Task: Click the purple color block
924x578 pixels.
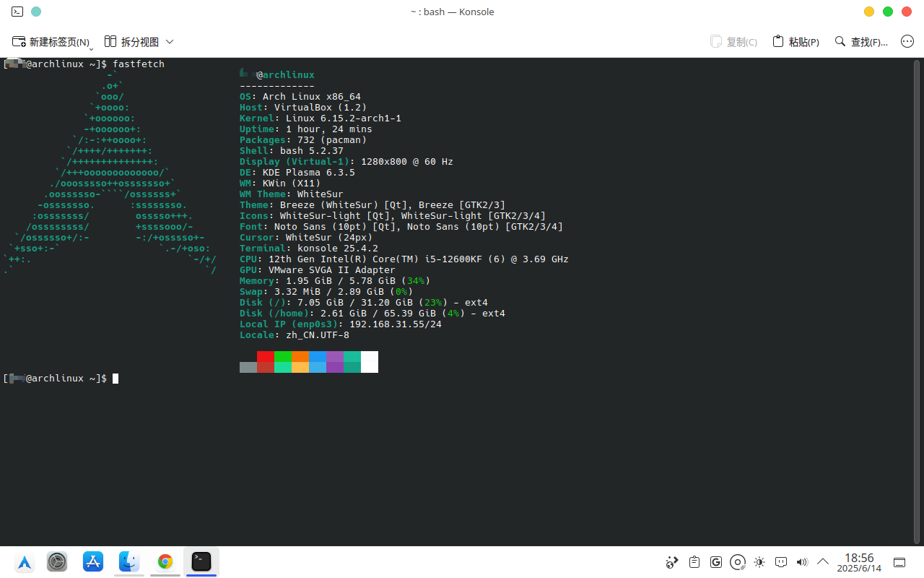Action: 335,356
